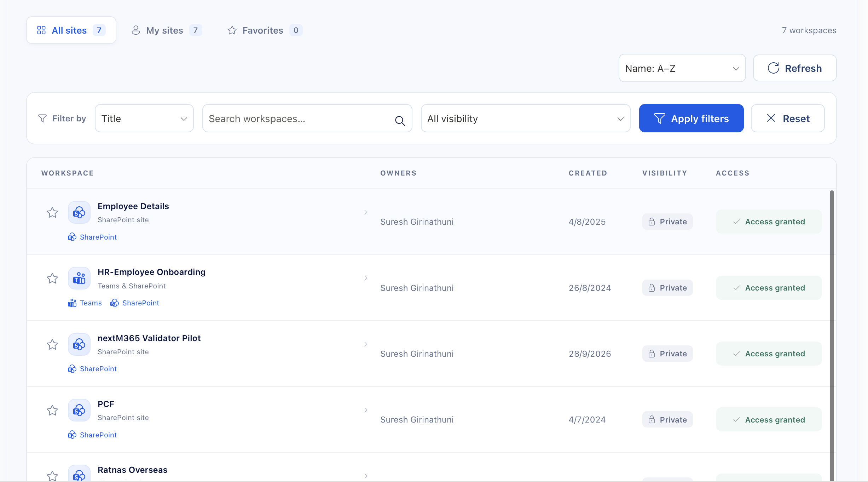The image size is (868, 482).
Task: Click the CREATED column header
Action: (x=588, y=173)
